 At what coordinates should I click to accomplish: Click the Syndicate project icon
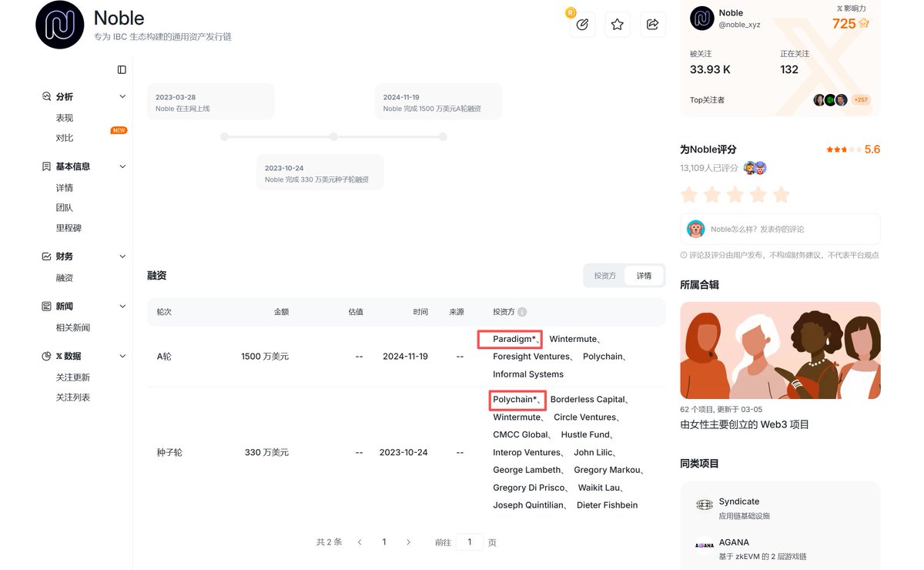coord(705,505)
